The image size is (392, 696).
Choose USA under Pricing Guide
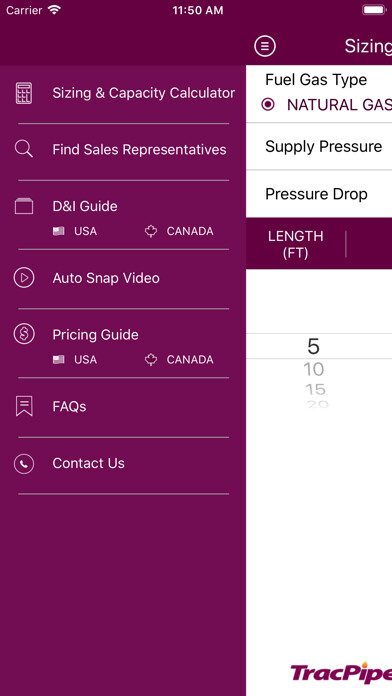pyautogui.click(x=75, y=360)
